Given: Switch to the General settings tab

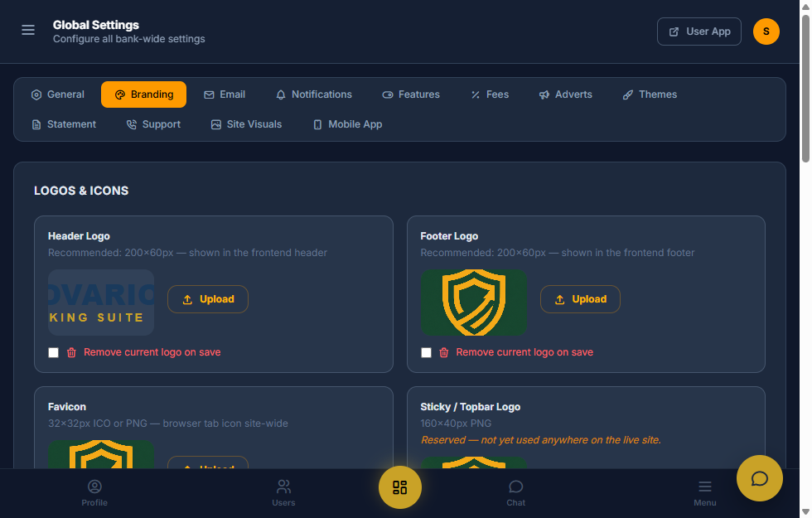Looking at the screenshot, I should [57, 94].
